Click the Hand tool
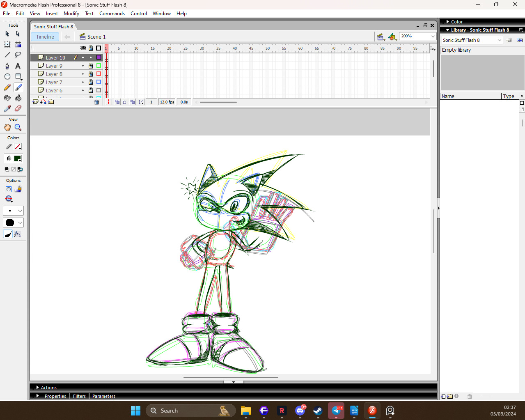The image size is (525, 420). click(7, 127)
